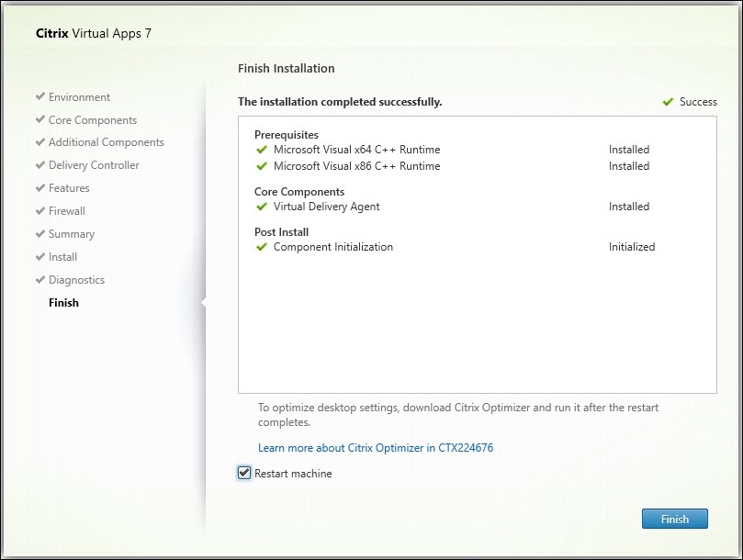Image resolution: width=743 pixels, height=560 pixels.
Task: Click the Firewall step checkmark icon
Action: click(x=40, y=211)
